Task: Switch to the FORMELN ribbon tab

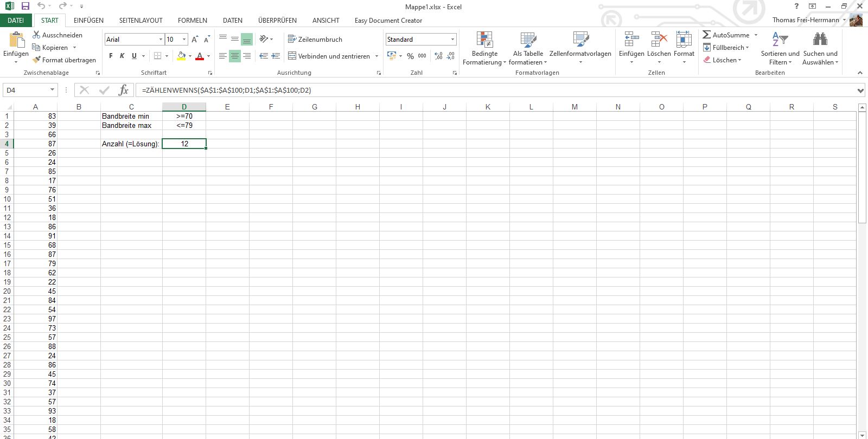Action: tap(192, 20)
